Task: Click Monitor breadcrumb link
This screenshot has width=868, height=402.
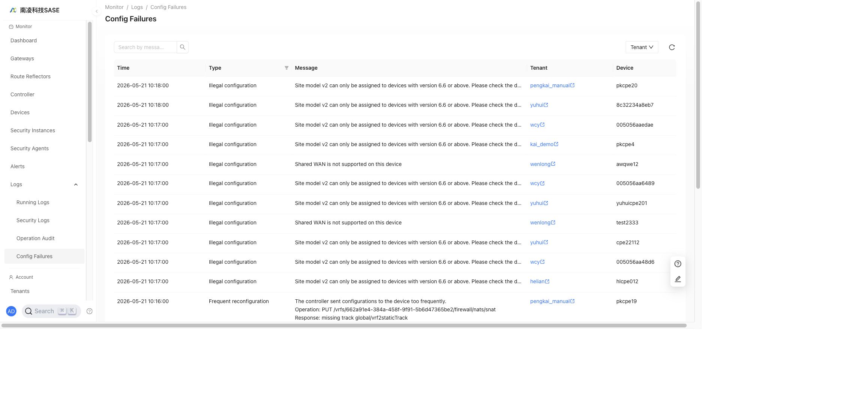Action: (x=114, y=7)
